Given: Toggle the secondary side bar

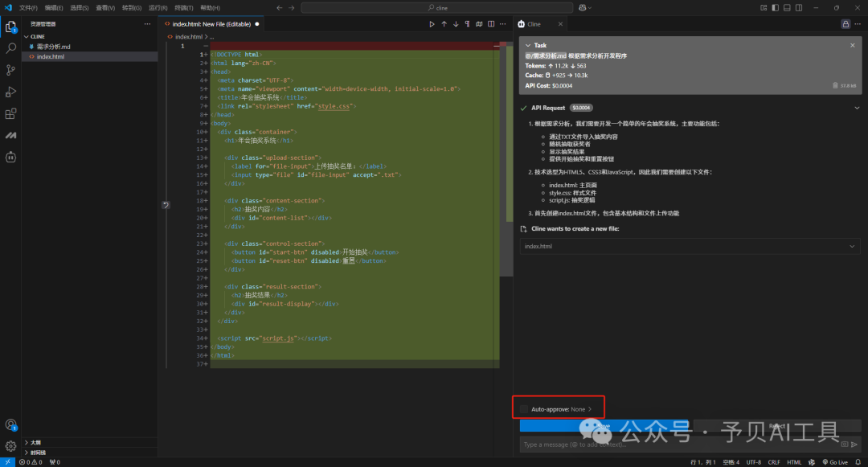Looking at the screenshot, I should 799,8.
